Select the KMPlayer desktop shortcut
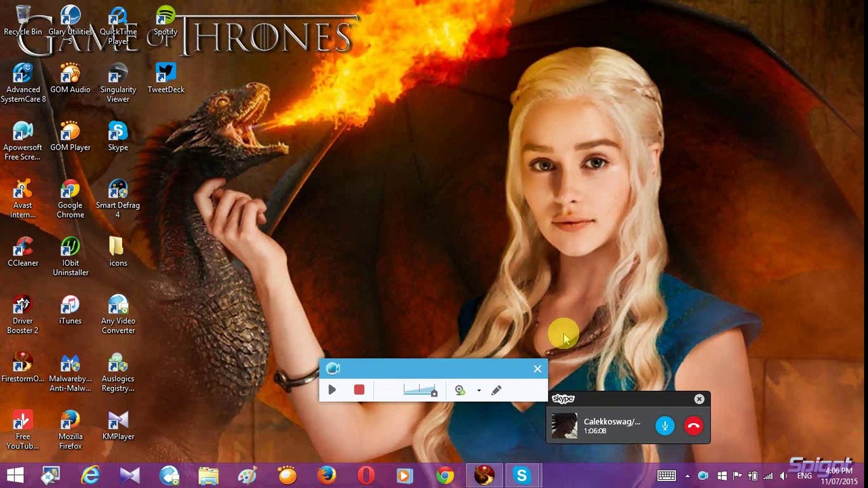This screenshot has height=488, width=868. 118,426
